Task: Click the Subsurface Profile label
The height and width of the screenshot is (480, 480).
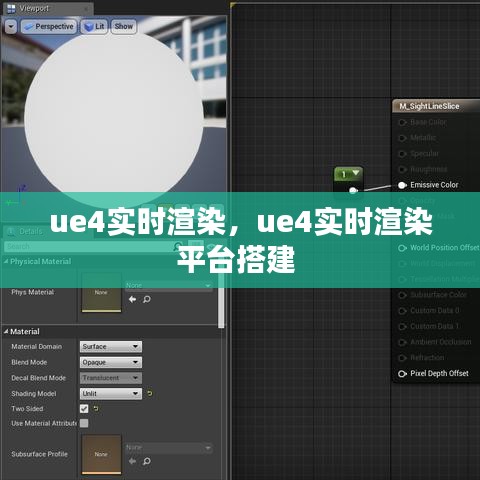Action: click(x=39, y=454)
